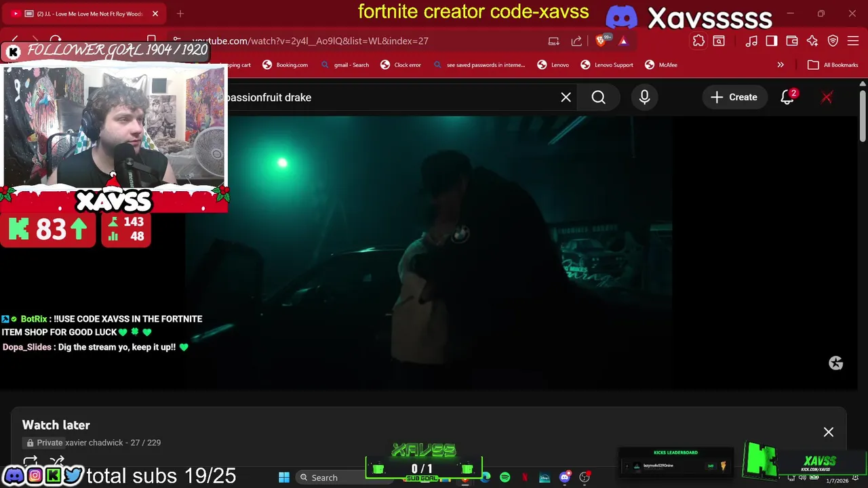868x488 pixels.
Task: Click the install app icon in address bar
Action: [554, 41]
